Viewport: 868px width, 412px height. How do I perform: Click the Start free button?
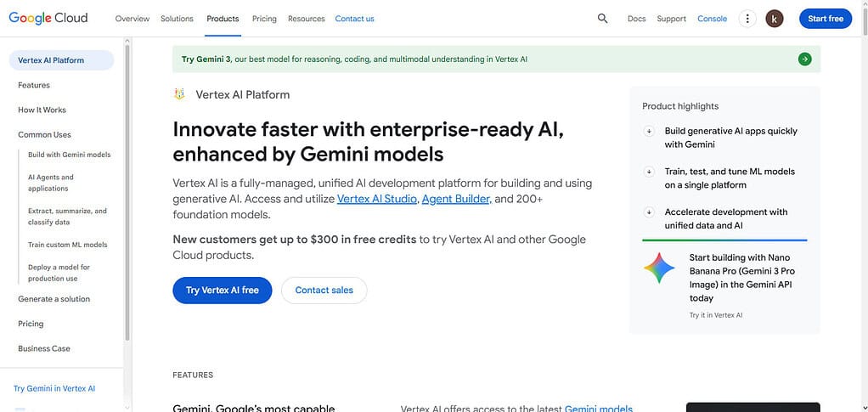826,19
